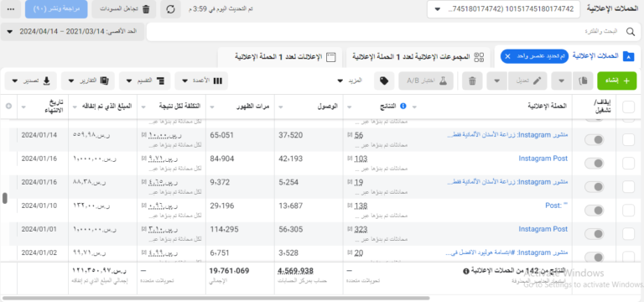This screenshot has width=644, height=302.
Task: Toggle the campaign with 323 results
Action: click(594, 234)
